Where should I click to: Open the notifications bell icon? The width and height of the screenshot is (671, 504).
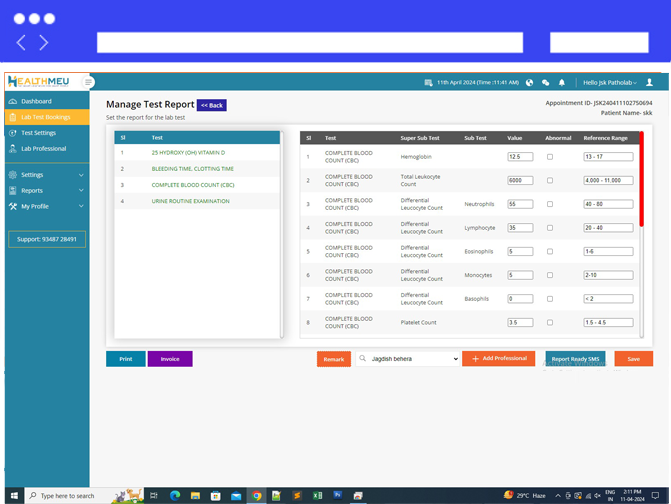(562, 83)
